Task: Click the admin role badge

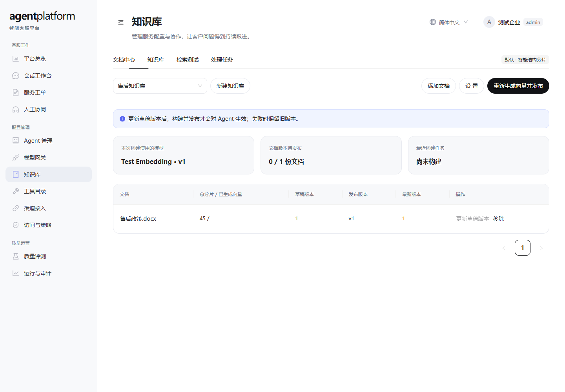Action: pos(533,22)
